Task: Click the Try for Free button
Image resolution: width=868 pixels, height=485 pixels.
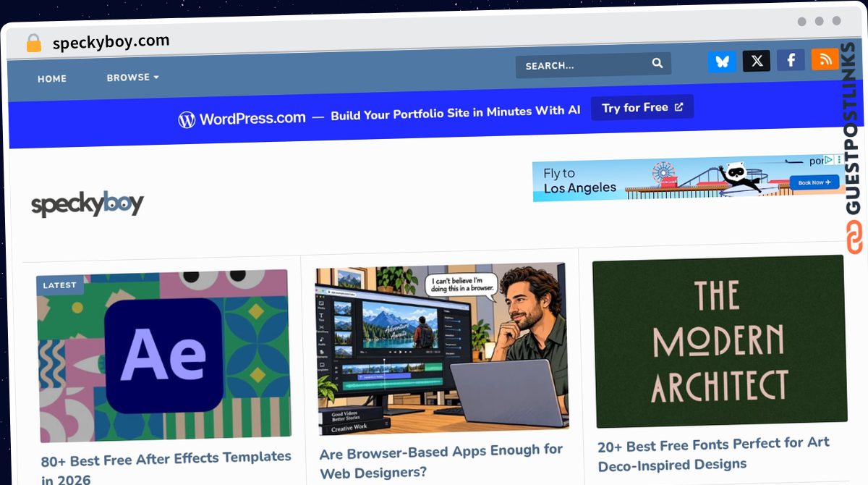Action: [642, 107]
